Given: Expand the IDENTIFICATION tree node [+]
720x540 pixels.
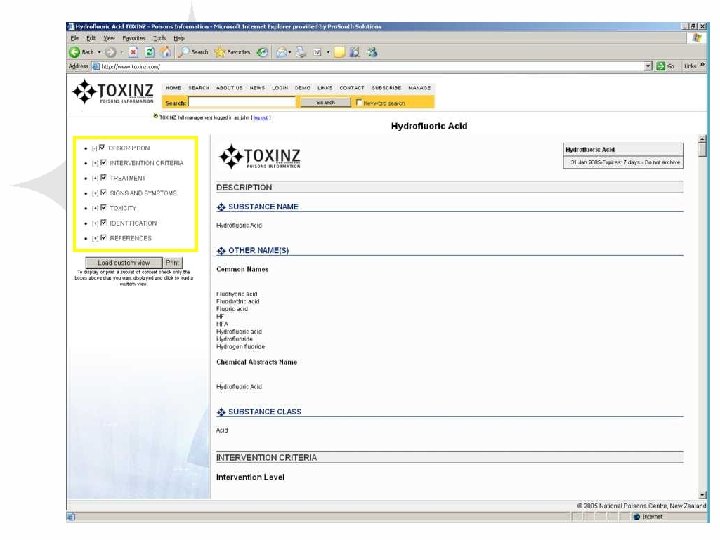Looking at the screenshot, I should (x=95, y=224).
